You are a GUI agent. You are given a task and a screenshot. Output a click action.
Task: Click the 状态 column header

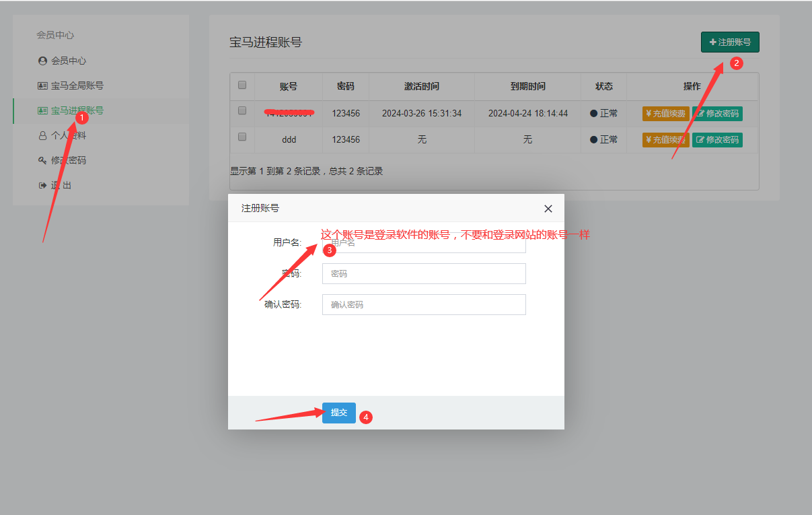pyautogui.click(x=604, y=86)
